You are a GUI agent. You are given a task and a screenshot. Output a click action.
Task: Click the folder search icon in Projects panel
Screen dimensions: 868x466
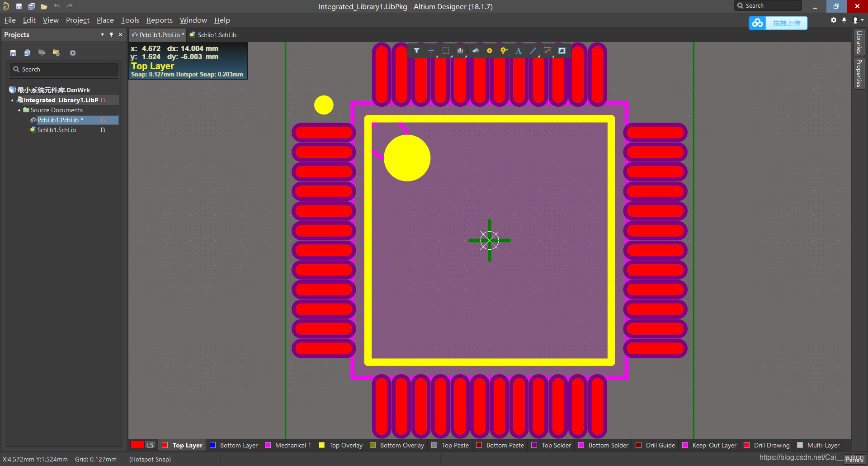point(42,53)
